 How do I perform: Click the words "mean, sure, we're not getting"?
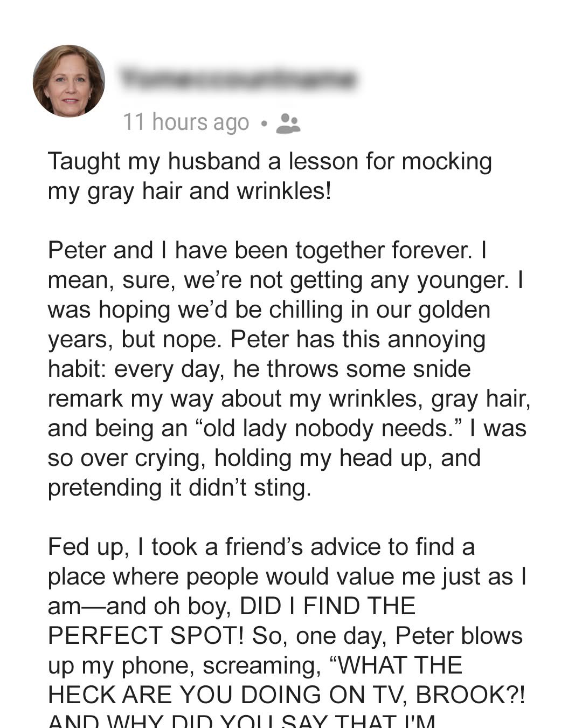point(205,280)
